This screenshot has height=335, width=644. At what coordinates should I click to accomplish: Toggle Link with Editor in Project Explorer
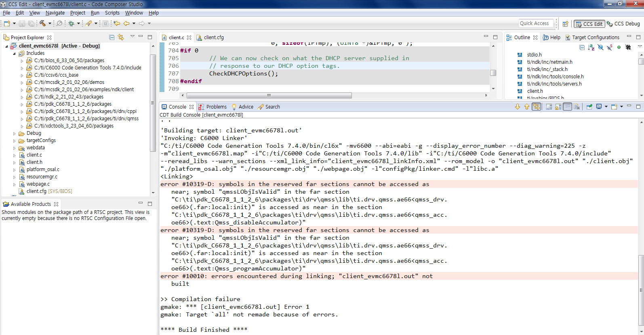click(x=121, y=37)
